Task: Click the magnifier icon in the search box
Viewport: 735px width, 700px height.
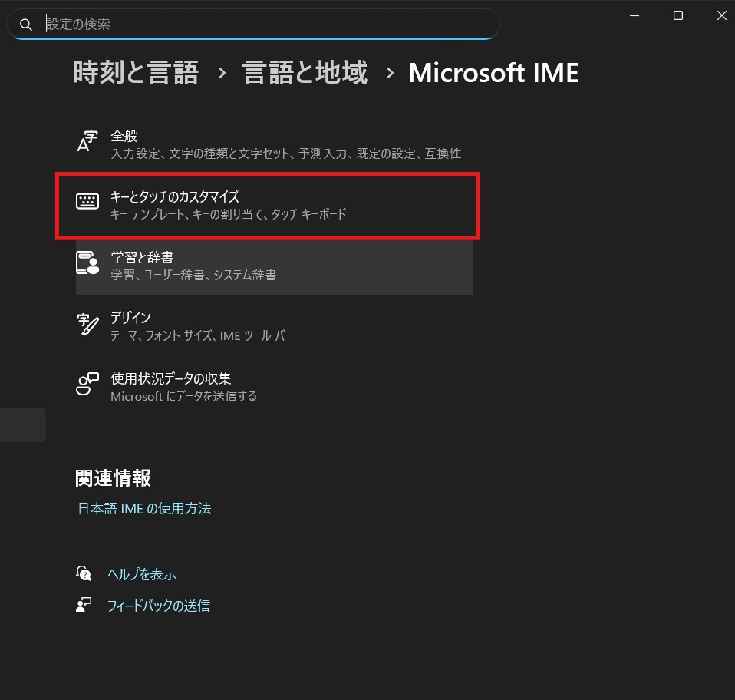Action: click(x=26, y=25)
